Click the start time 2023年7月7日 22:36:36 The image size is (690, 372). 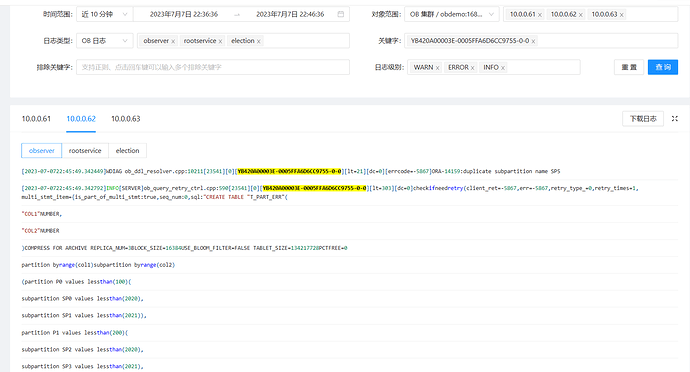tap(184, 14)
